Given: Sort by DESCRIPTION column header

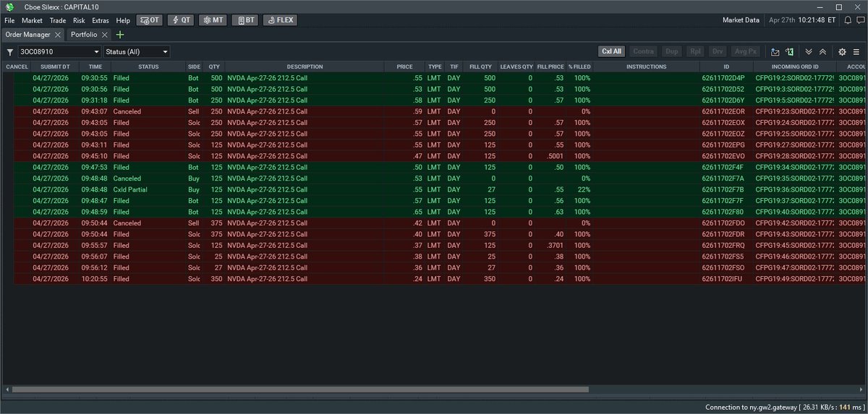Looking at the screenshot, I should point(305,66).
